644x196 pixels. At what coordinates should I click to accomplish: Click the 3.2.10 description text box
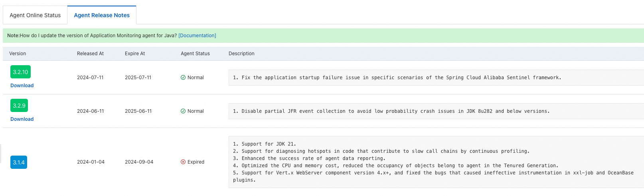(397, 78)
